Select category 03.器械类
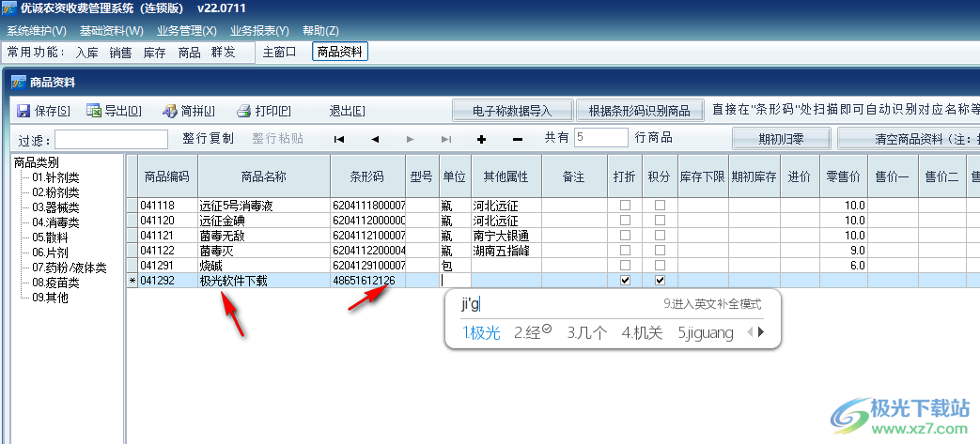This screenshot has height=444, width=980. click(x=55, y=208)
